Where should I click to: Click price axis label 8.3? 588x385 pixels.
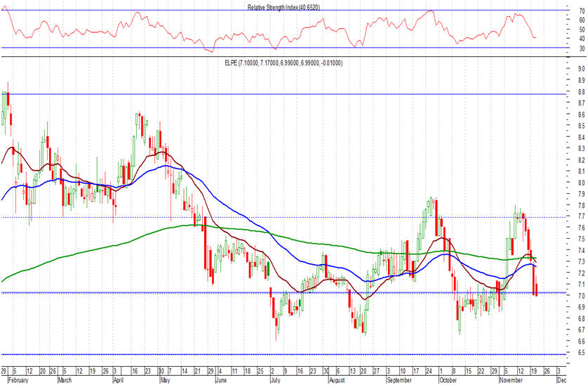[x=581, y=148]
